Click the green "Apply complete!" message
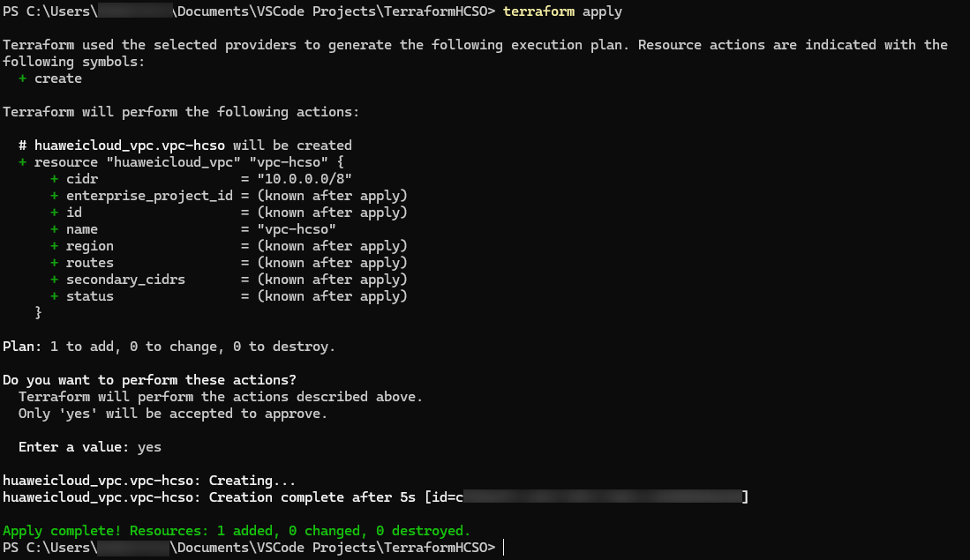Viewport: 970px width, 560px height. (x=237, y=531)
